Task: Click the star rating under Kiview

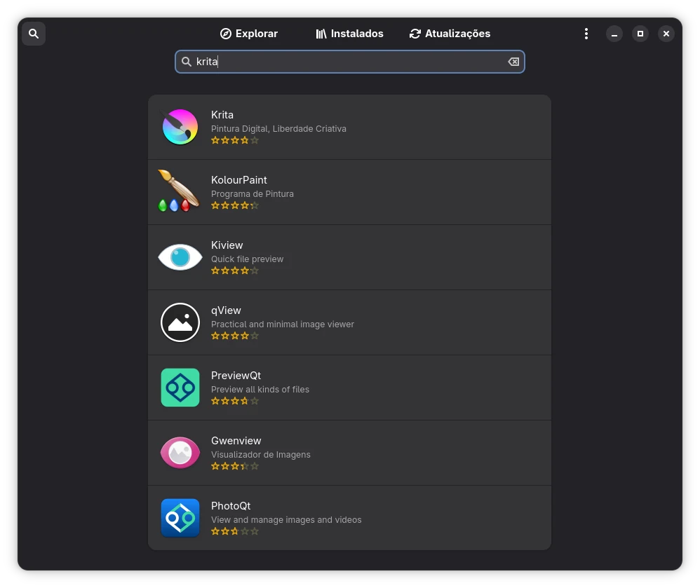Action: [235, 271]
